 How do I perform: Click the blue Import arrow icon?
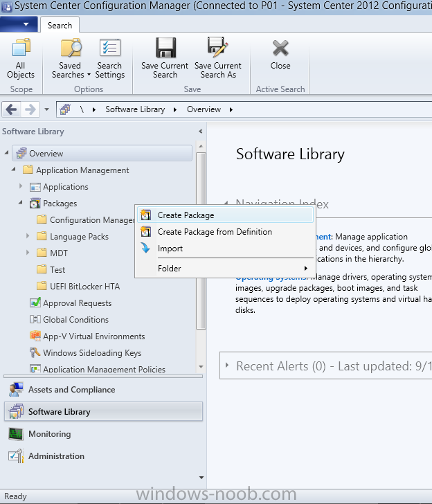145,248
